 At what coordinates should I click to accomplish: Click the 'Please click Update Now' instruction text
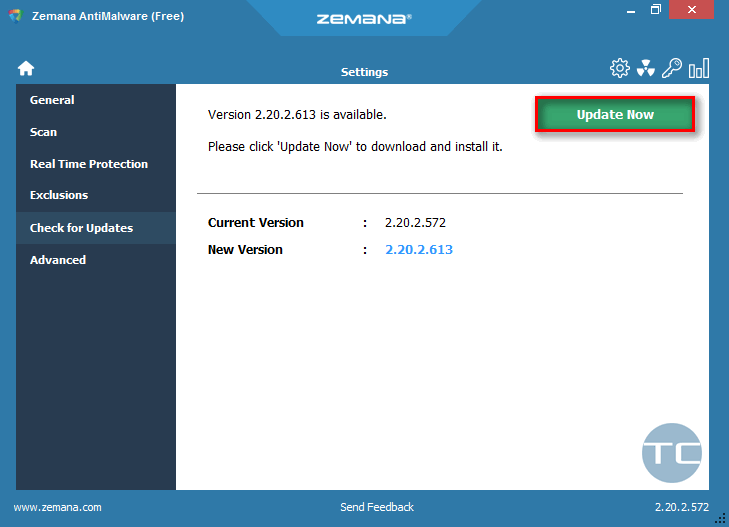point(355,147)
